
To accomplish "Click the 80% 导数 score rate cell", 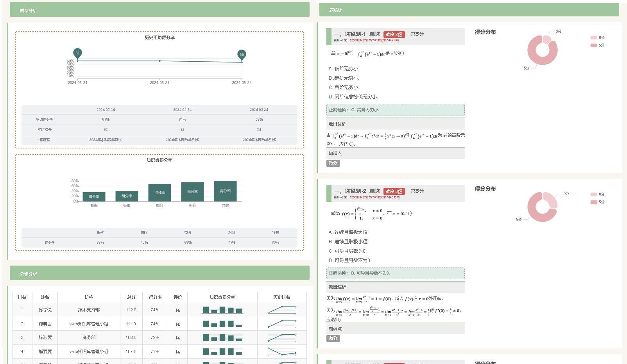I will tap(276, 243).
